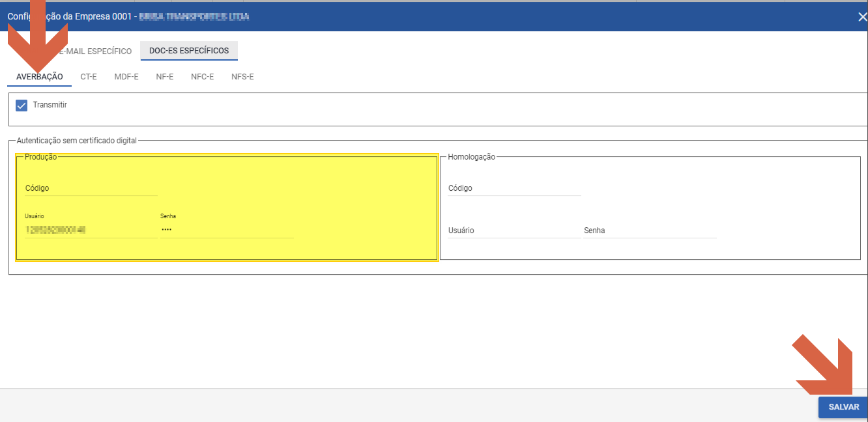Click the Produção Usuário field
The height and width of the screenshot is (422, 868).
(91, 230)
